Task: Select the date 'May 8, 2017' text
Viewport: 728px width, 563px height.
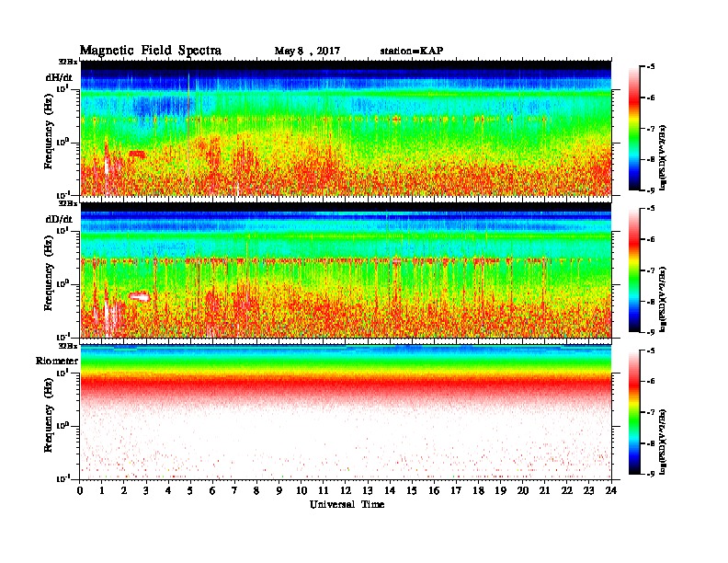Action: point(307,52)
